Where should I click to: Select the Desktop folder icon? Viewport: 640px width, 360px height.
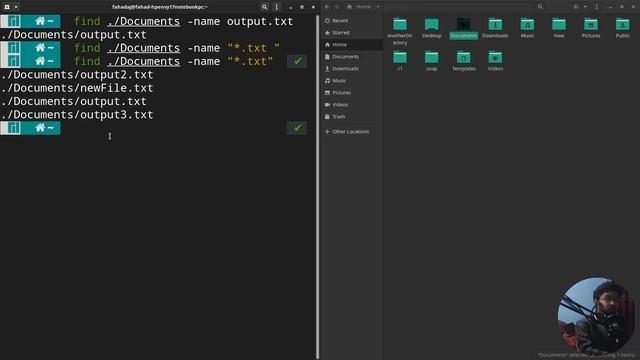(431, 24)
